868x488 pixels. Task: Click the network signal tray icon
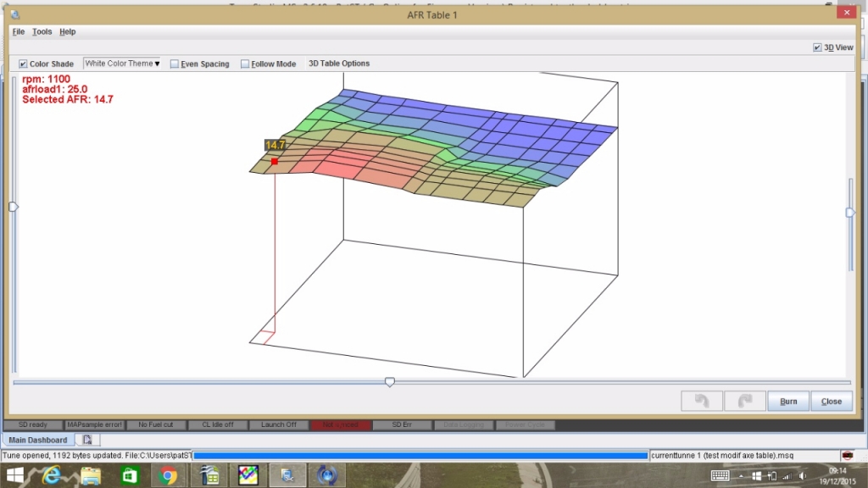coord(787,476)
